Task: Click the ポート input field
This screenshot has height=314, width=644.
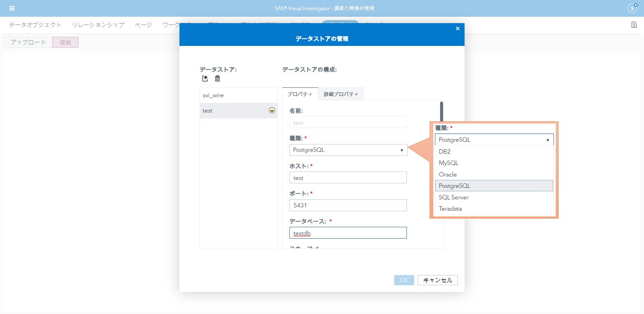Action: pyautogui.click(x=348, y=205)
